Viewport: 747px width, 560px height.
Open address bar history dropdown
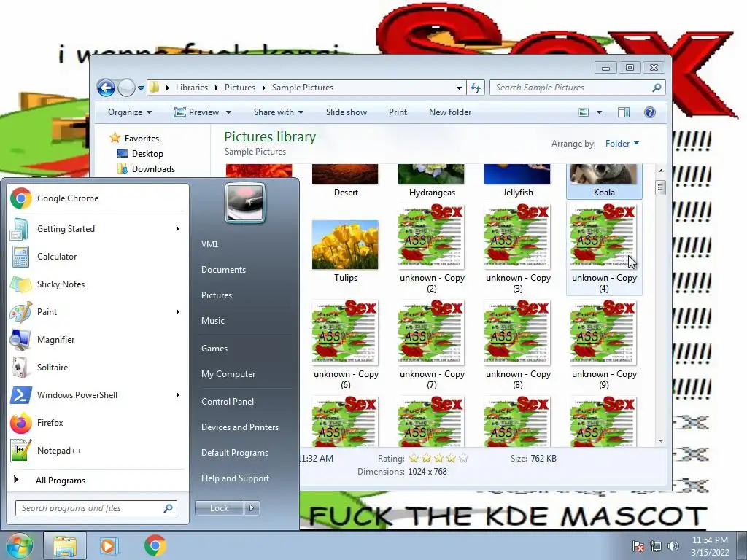[x=459, y=87]
